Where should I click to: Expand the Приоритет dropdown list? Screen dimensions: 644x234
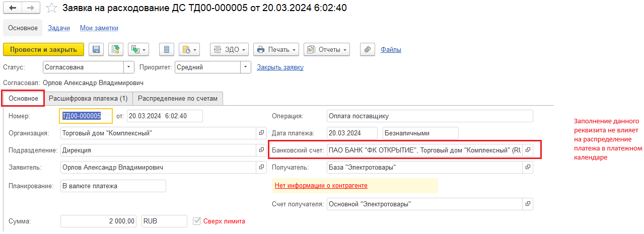click(x=245, y=67)
